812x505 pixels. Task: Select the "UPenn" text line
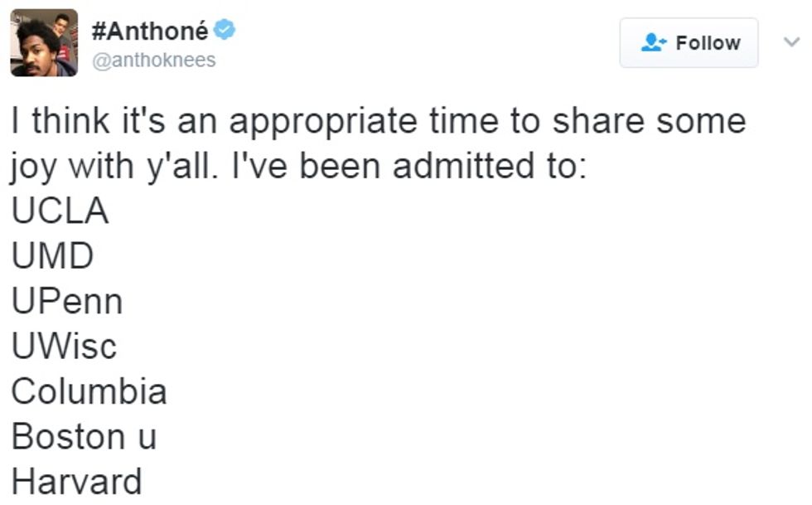(x=67, y=301)
